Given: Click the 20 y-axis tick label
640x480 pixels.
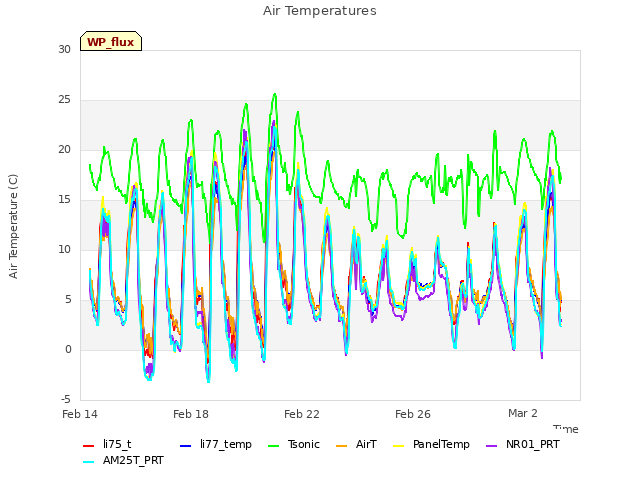Looking at the screenshot, I should [x=64, y=149].
